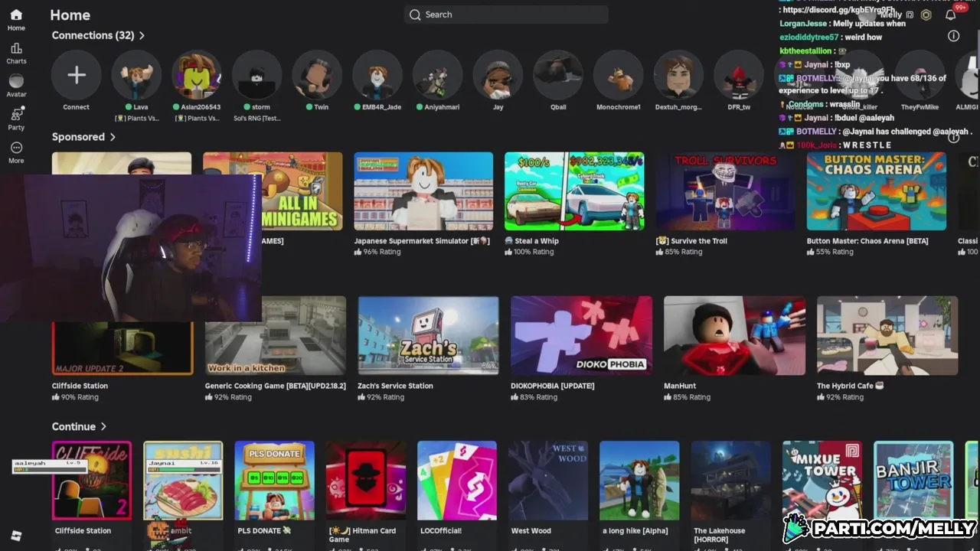Open storm's connection avatar

pos(256,75)
